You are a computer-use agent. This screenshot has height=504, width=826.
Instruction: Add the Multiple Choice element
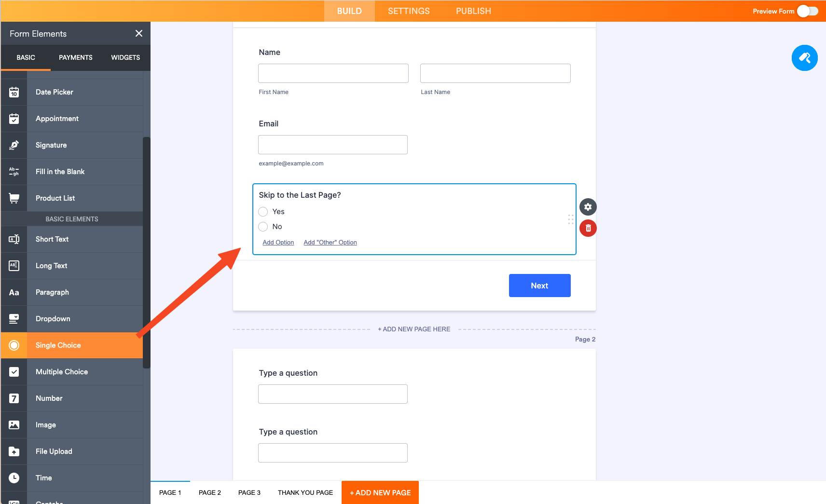(x=72, y=372)
